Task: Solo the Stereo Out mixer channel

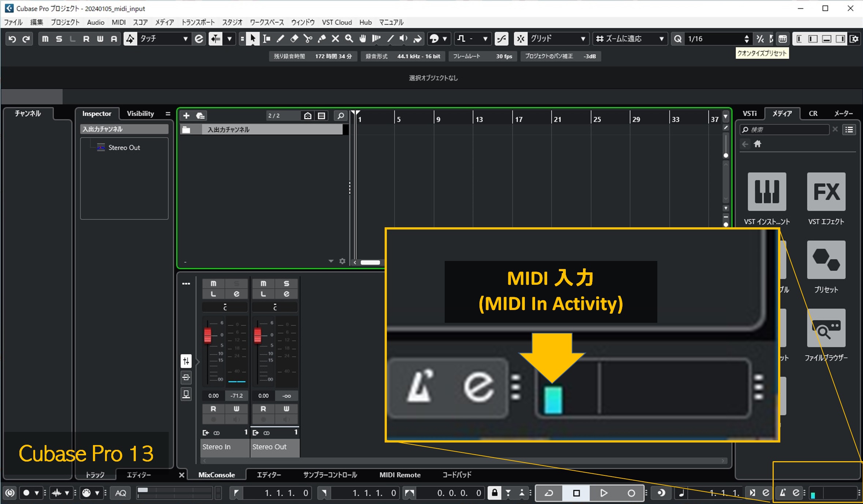Action: [x=286, y=284]
